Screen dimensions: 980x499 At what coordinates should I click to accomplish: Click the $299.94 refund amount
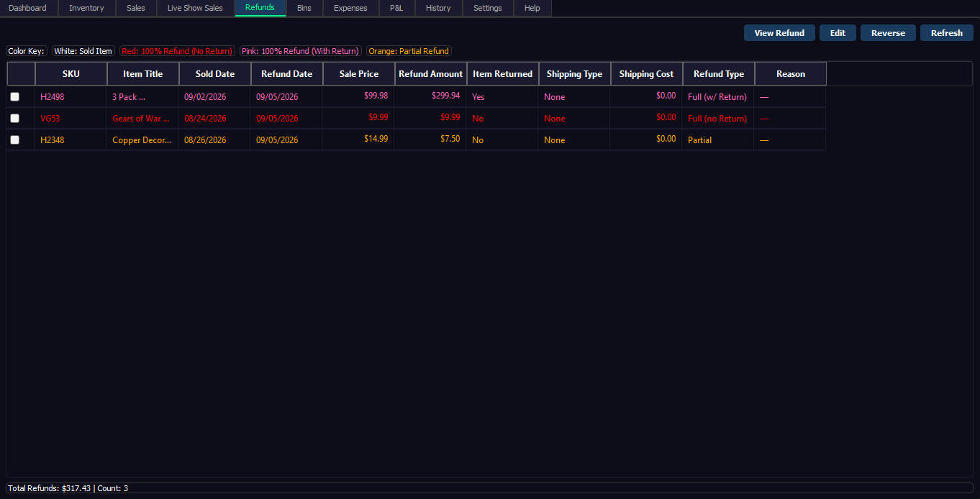tap(446, 96)
